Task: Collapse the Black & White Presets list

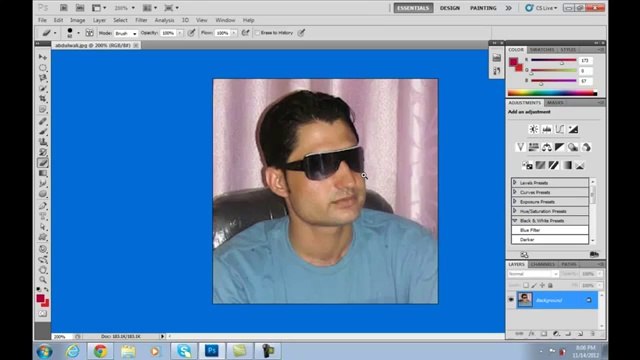Action: click(x=515, y=220)
